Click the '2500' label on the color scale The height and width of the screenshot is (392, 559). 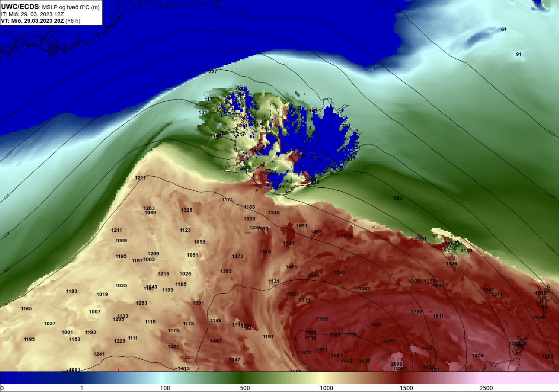[486, 388]
